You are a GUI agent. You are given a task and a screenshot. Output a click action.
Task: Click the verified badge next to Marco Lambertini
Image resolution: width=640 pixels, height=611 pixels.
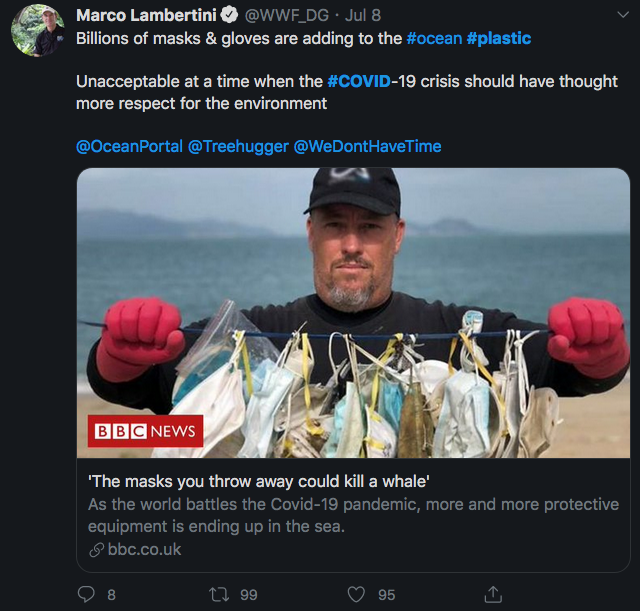click(230, 15)
